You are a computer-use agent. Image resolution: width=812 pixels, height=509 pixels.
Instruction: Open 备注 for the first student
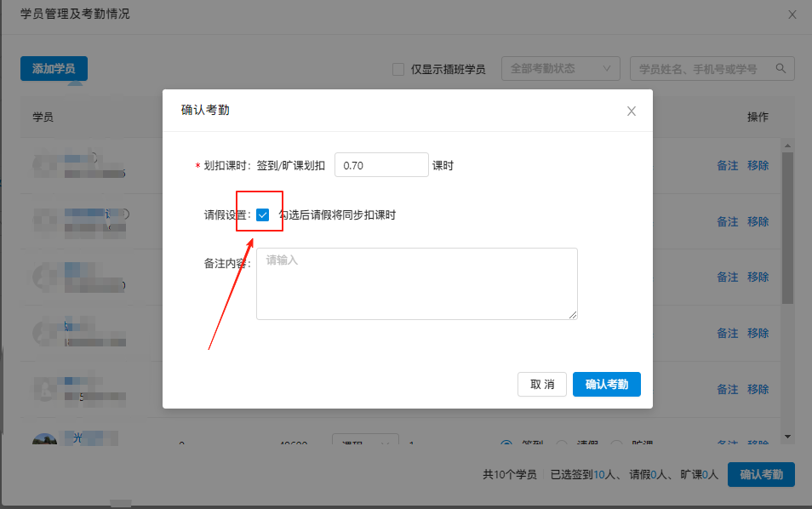tap(727, 164)
